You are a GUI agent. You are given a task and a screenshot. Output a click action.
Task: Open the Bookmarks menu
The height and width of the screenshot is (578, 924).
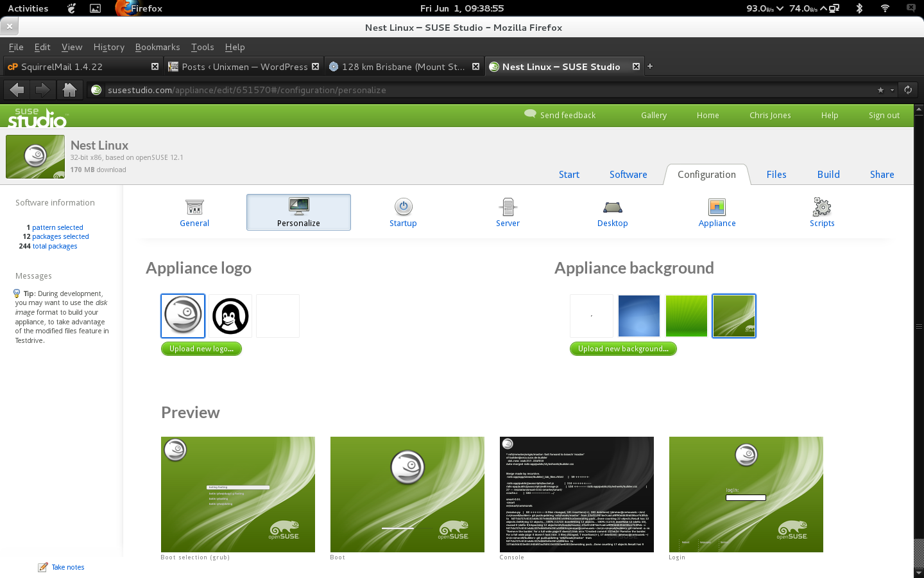tap(157, 47)
